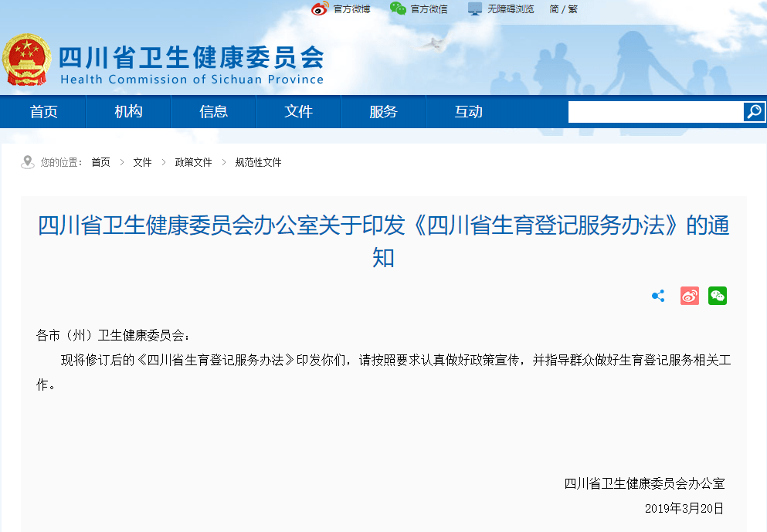Click breadcrumb 首页 link
The width and height of the screenshot is (767, 532).
click(100, 162)
